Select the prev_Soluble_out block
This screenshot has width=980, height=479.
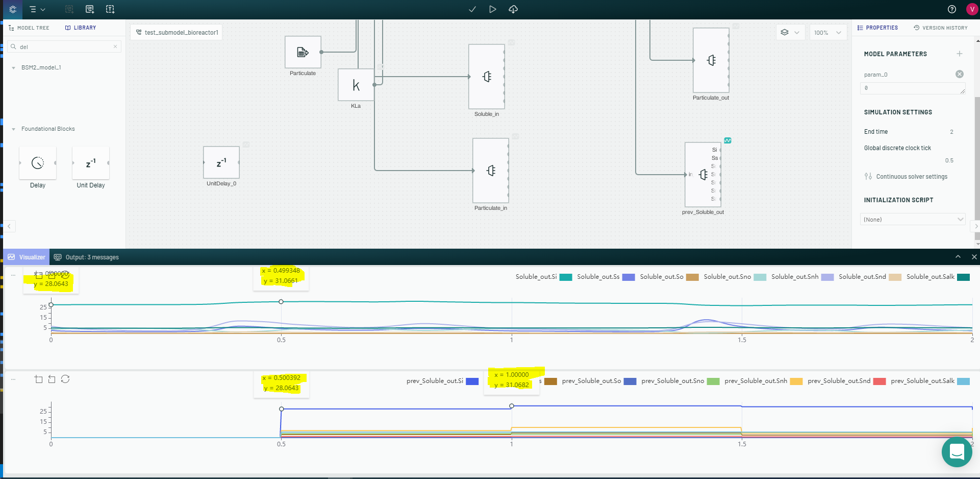[x=703, y=175]
